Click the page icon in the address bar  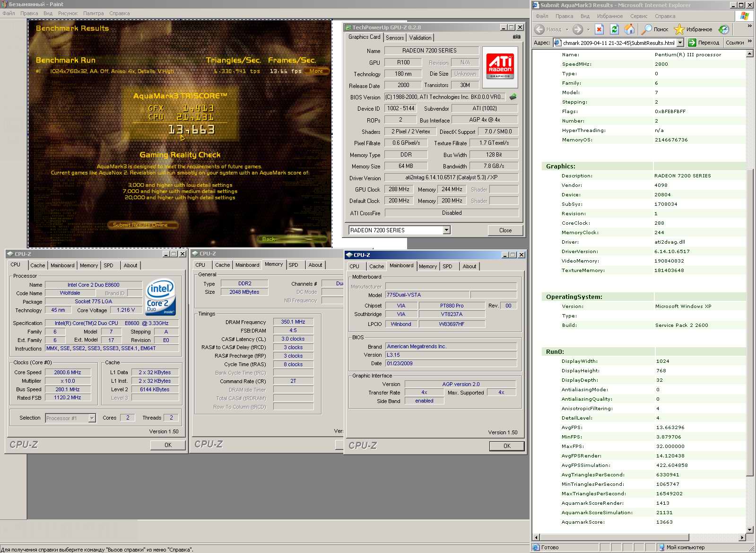[x=557, y=43]
